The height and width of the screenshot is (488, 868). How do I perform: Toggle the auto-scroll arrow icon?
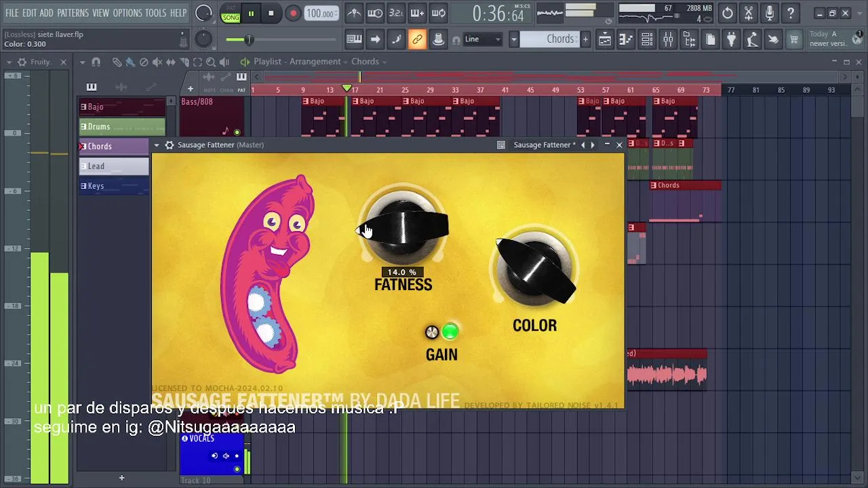point(375,39)
